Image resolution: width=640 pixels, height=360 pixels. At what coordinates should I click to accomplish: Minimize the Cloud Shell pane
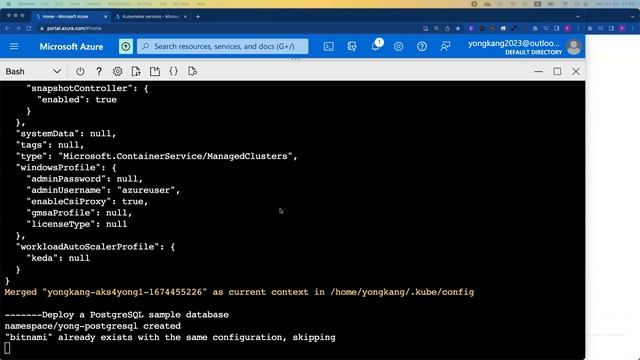[538, 71]
